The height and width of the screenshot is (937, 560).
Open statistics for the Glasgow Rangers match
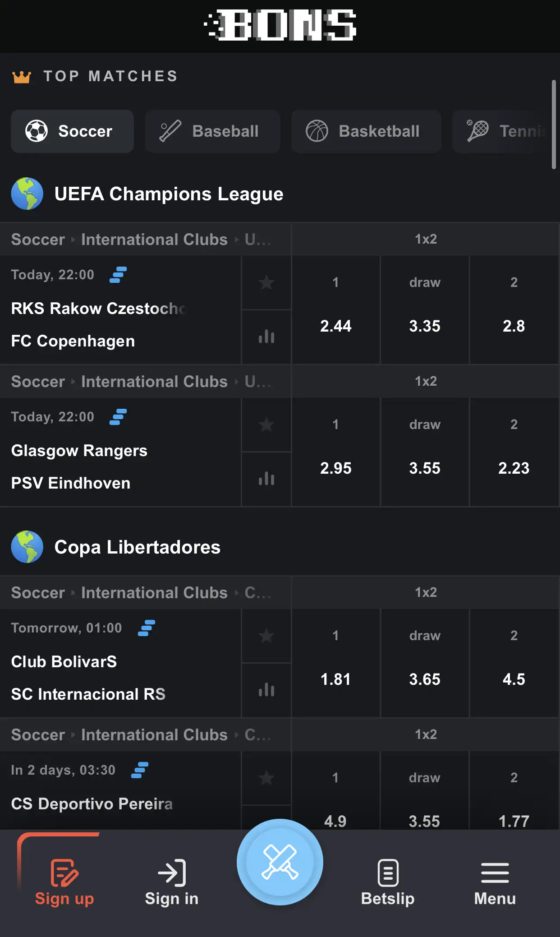[266, 478]
